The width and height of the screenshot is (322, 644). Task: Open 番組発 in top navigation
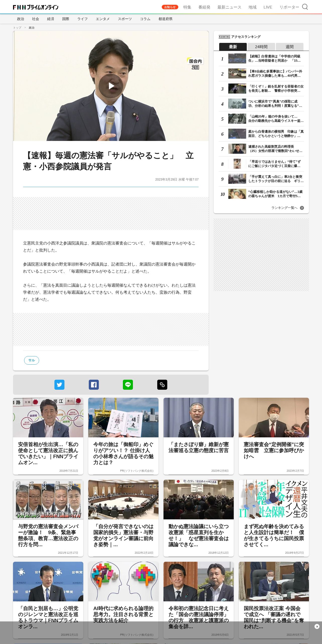click(204, 7)
